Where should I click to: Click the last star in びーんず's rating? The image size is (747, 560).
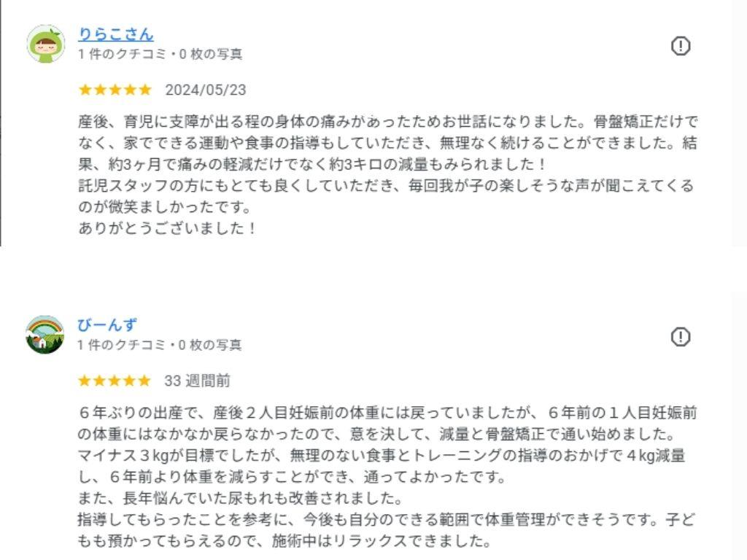click(x=144, y=381)
